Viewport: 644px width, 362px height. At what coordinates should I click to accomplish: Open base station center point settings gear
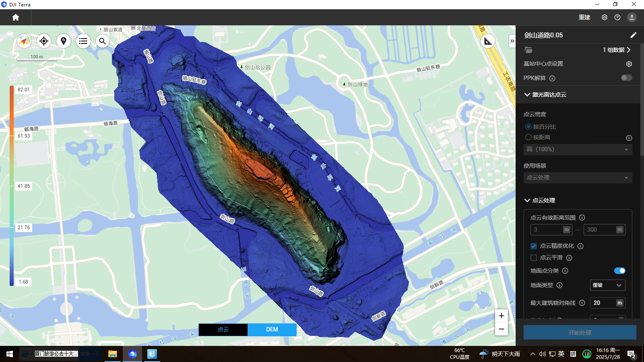(x=629, y=64)
